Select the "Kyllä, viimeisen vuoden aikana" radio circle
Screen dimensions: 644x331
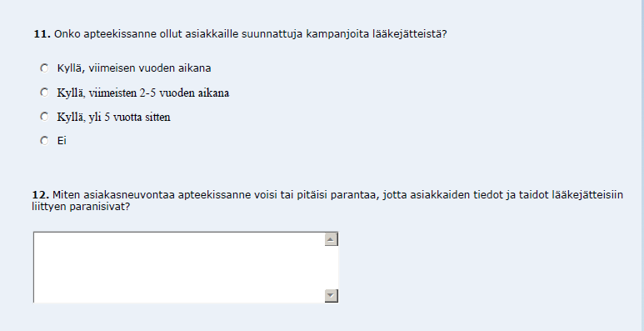(x=44, y=68)
